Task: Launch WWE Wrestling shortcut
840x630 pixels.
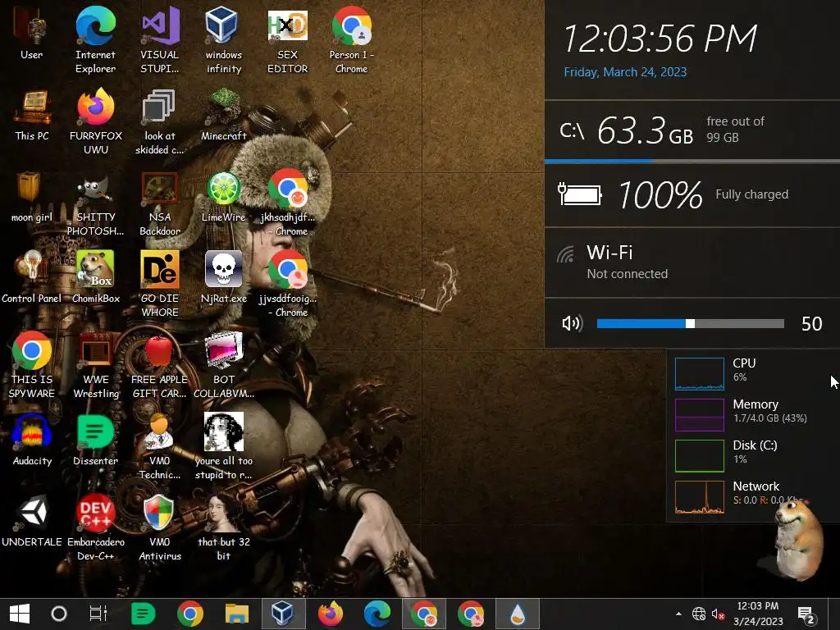Action: pyautogui.click(x=95, y=365)
